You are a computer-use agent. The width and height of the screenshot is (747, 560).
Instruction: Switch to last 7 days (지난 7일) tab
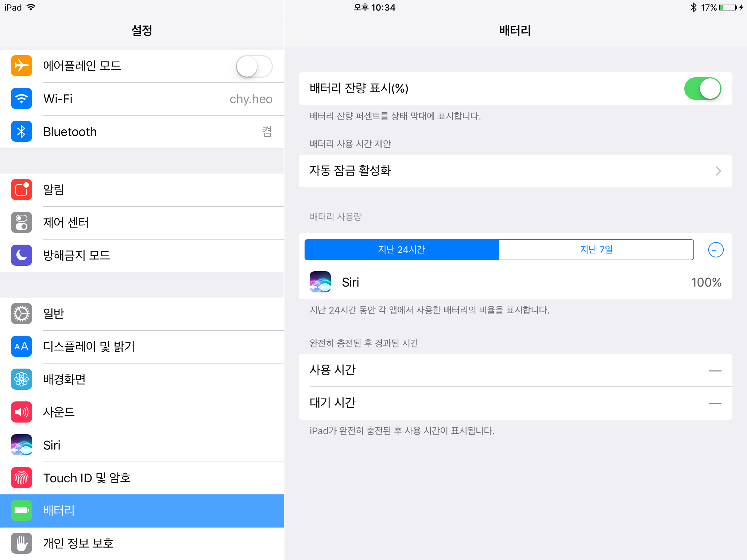[596, 250]
